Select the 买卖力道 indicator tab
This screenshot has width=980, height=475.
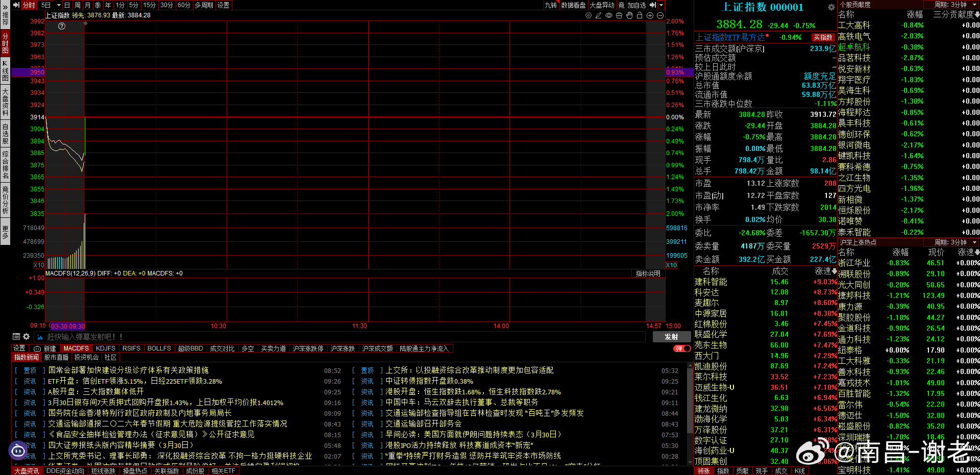(273, 348)
